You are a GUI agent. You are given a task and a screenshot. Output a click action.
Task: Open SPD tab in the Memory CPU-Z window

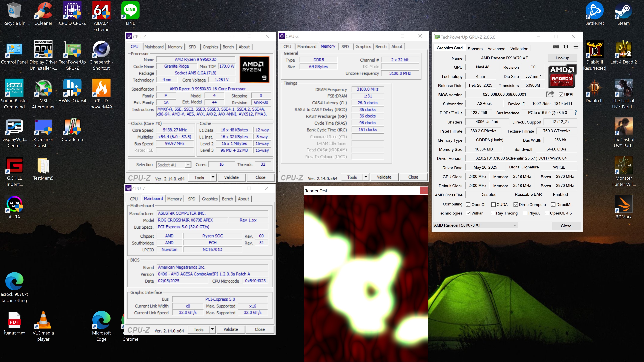pos(345,46)
